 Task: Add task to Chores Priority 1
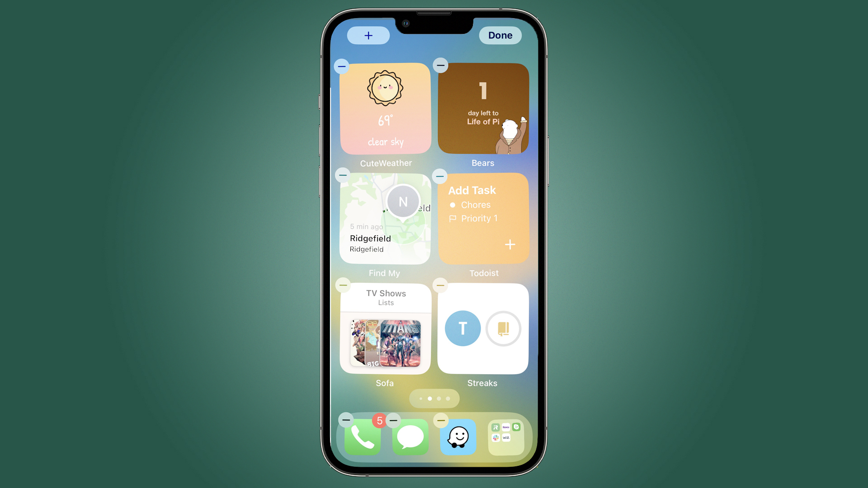(510, 244)
